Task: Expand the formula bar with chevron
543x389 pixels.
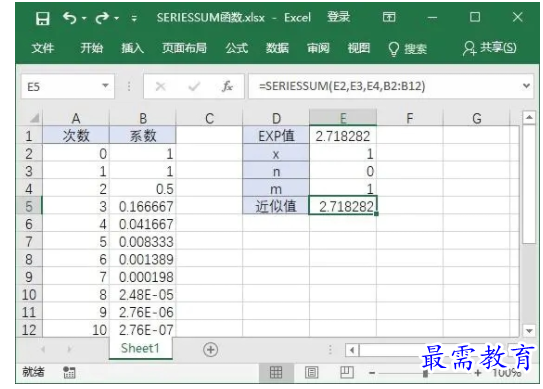Action: 526,86
